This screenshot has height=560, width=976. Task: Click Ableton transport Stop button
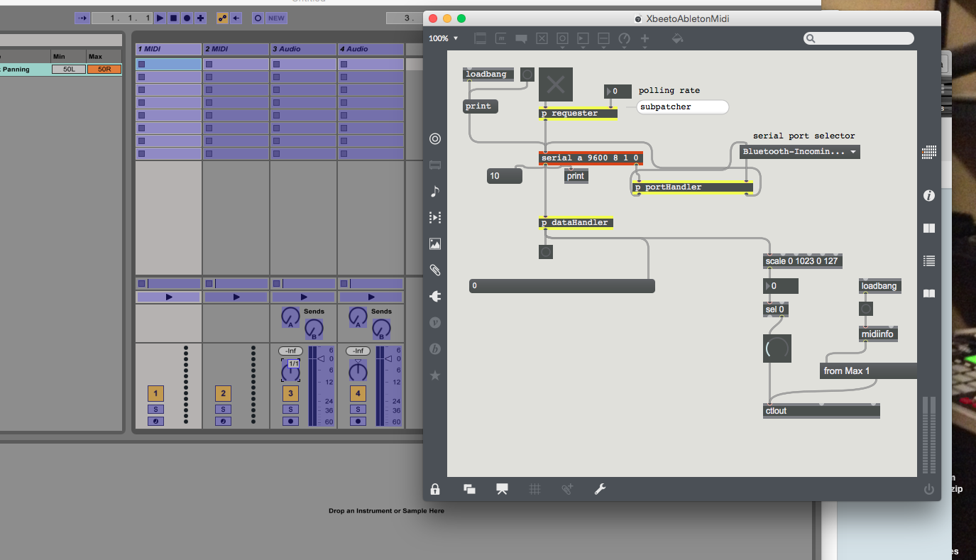pyautogui.click(x=173, y=18)
